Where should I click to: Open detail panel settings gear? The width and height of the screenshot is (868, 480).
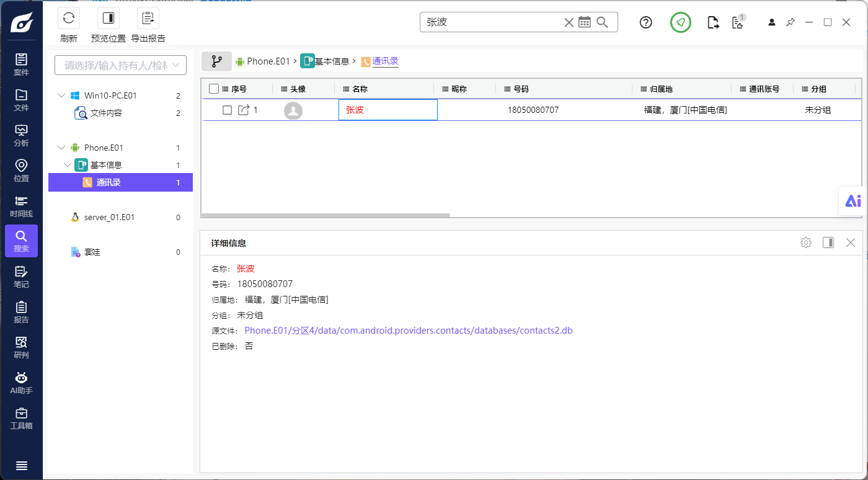click(x=806, y=242)
